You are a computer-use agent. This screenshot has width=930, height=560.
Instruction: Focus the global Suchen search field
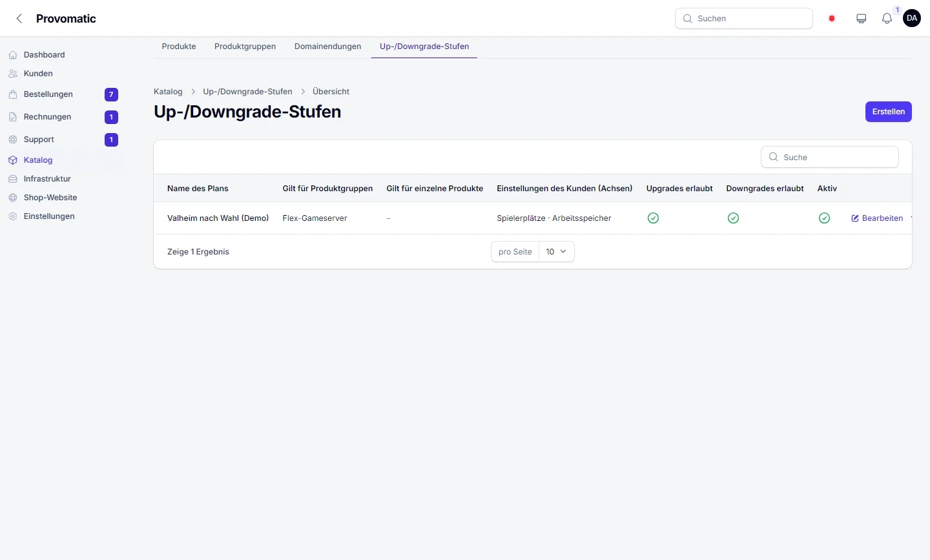tap(744, 19)
